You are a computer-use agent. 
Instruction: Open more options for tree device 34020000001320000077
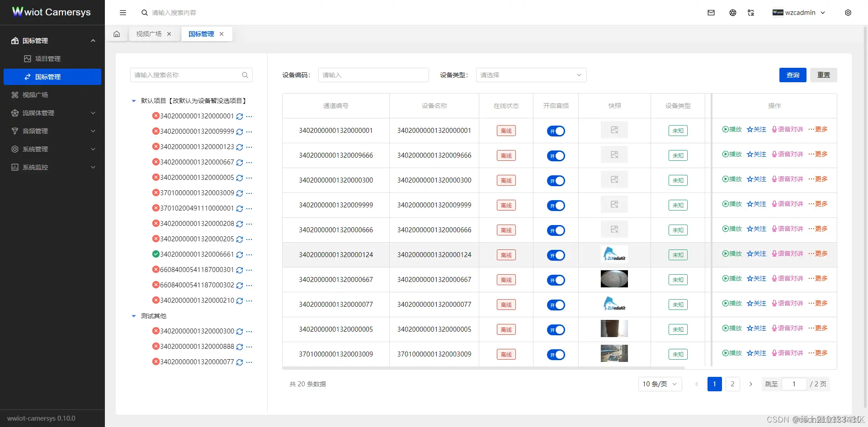[x=249, y=362]
